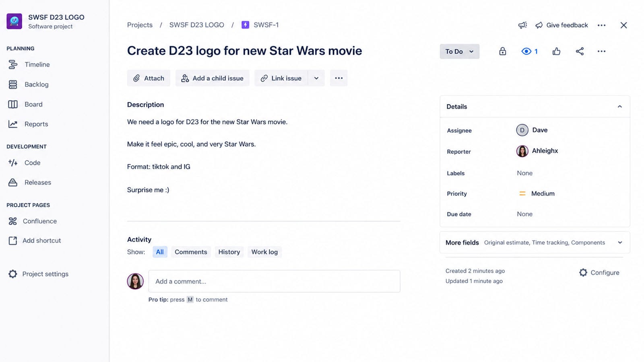Collapse the Details panel chevron

pos(620,107)
